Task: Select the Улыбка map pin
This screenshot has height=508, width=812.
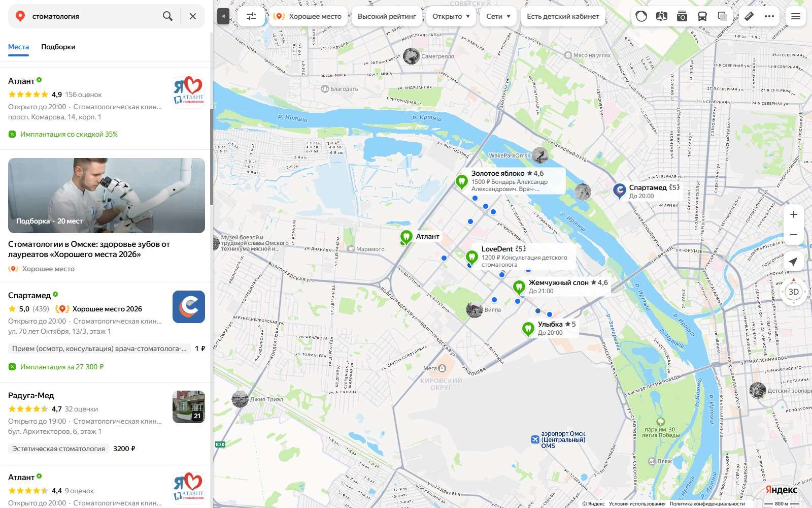Action: click(528, 329)
